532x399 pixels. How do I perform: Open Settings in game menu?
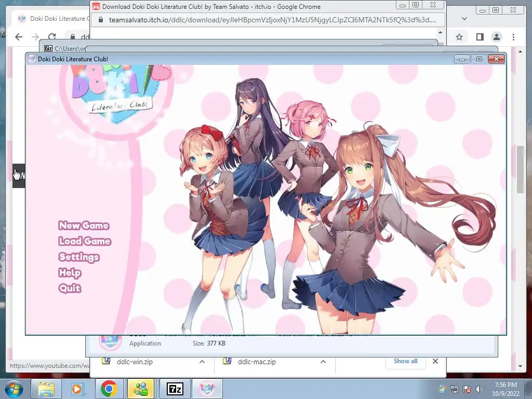[x=79, y=257]
